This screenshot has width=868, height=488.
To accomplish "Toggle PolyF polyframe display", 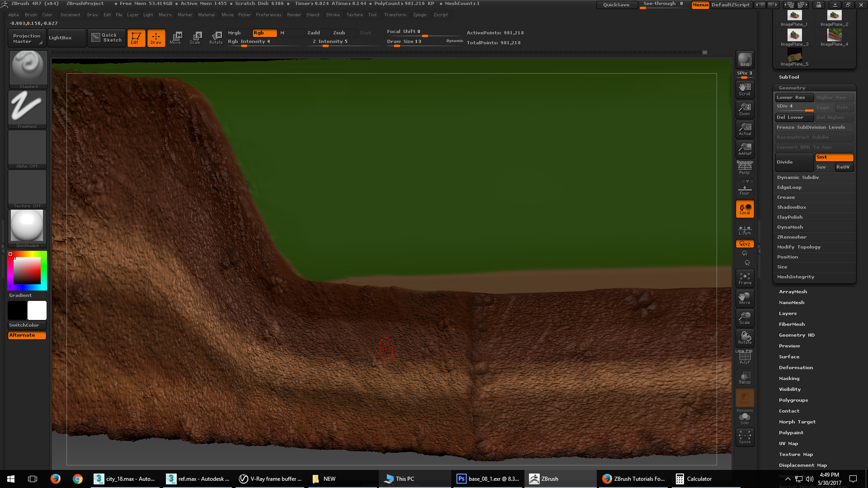I will tap(745, 358).
